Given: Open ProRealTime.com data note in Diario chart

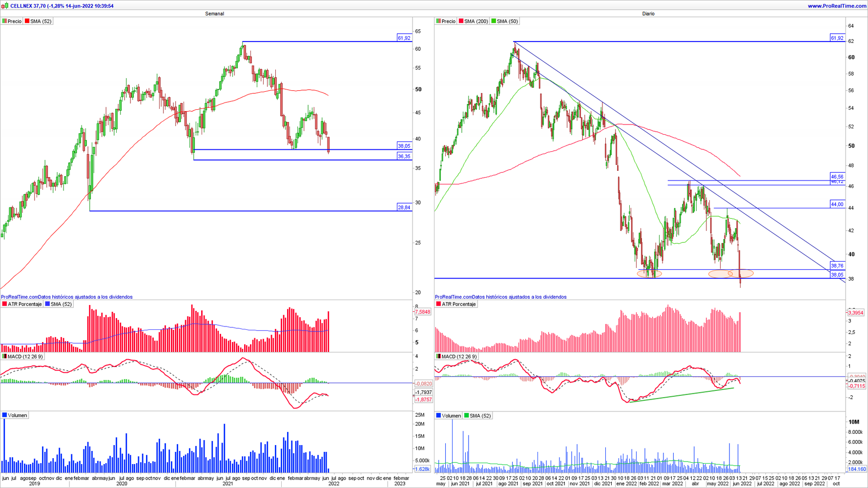Looking at the screenshot, I should pyautogui.click(x=501, y=297).
